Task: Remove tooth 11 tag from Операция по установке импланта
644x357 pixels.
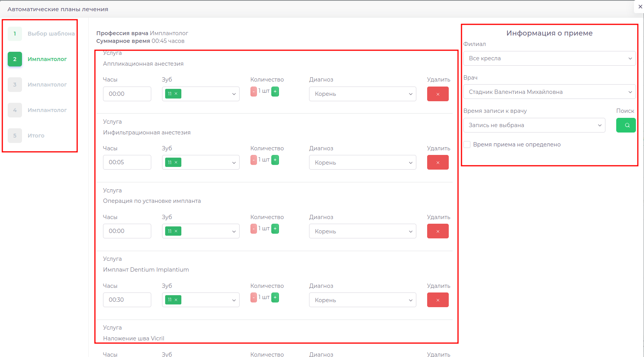Action: 176,231
